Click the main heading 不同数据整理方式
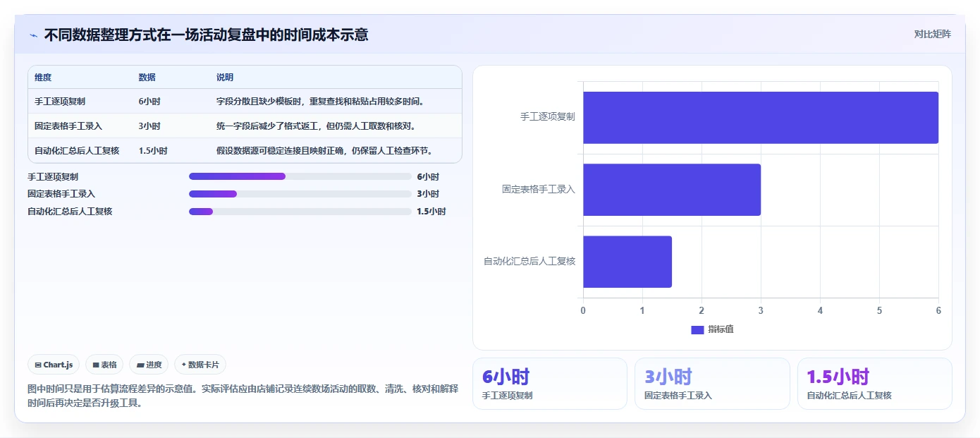This screenshot has width=980, height=438. coord(206,35)
